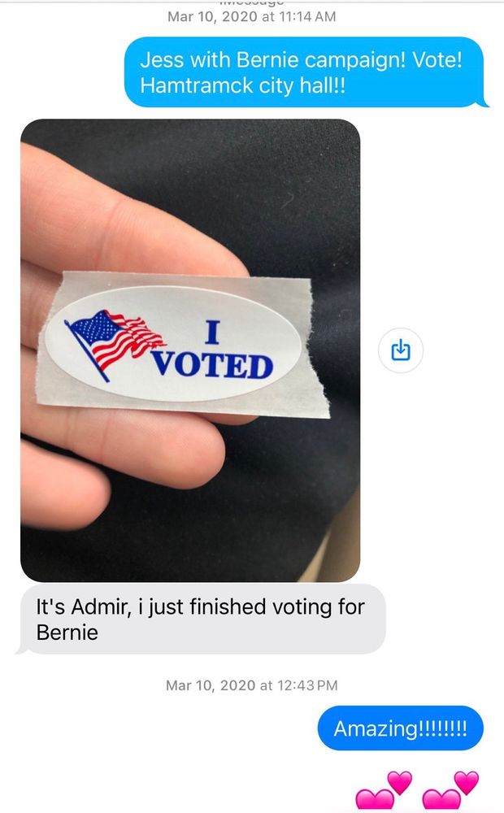Tap the 'VOTED' text in the photo

(212, 364)
